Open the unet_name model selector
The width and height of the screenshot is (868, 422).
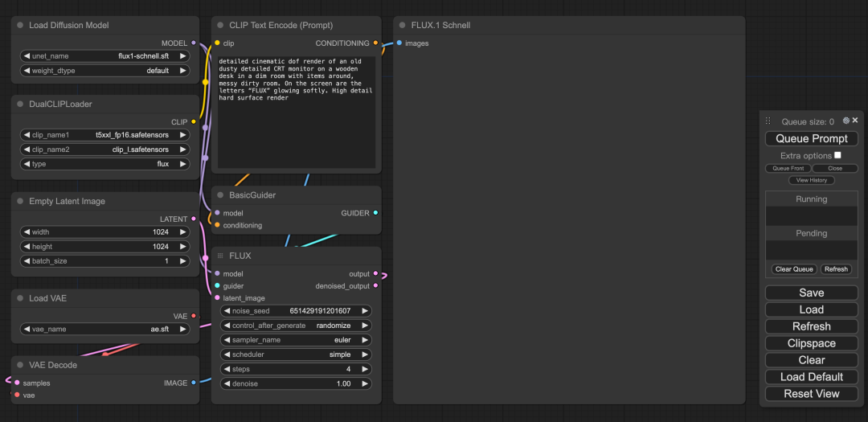coord(105,56)
